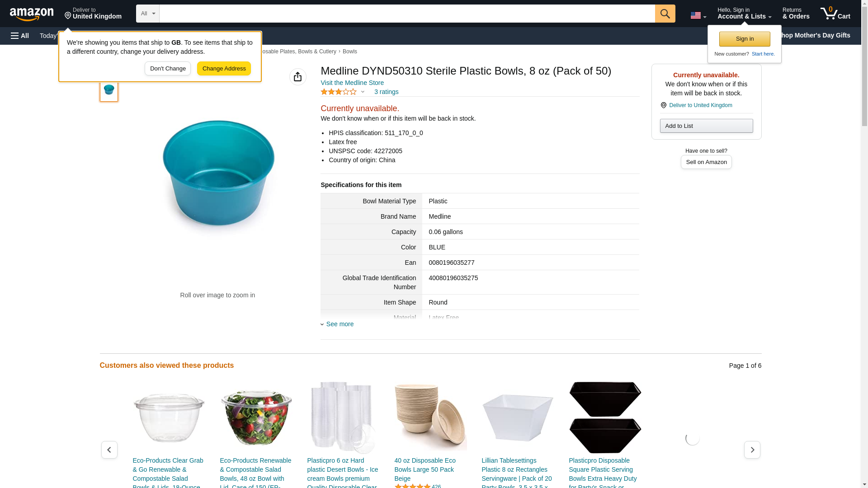Click the carousel previous arrow
868x488 pixels.
coord(109,450)
